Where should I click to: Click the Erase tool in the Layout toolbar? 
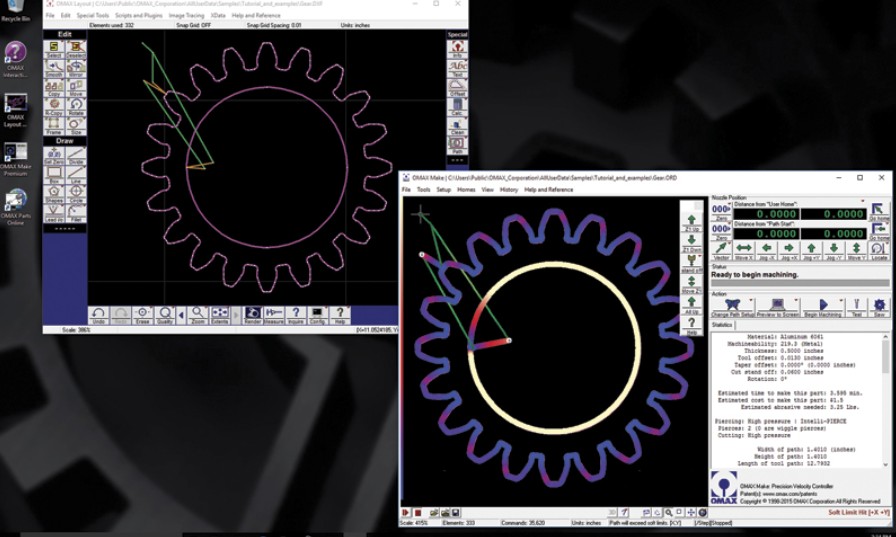coord(142,315)
